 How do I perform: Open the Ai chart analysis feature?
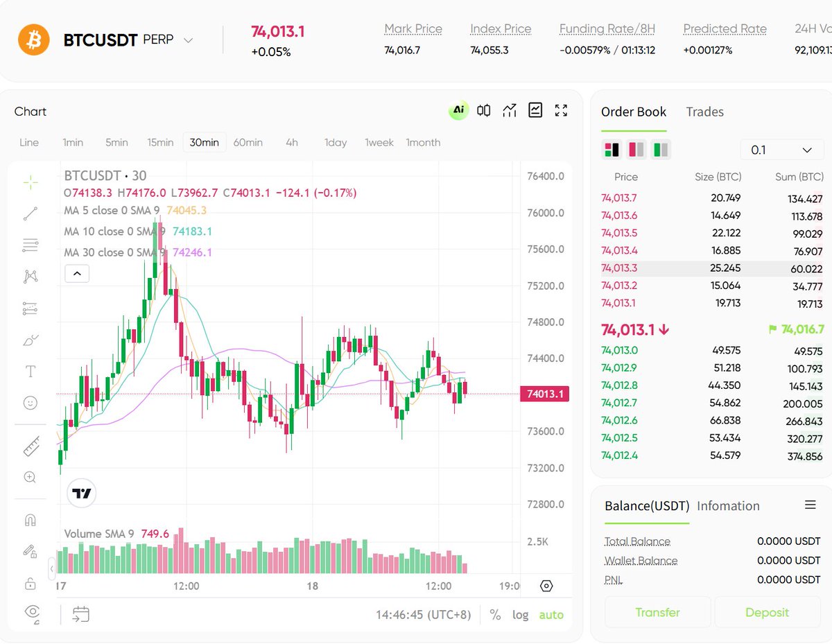pos(457,110)
